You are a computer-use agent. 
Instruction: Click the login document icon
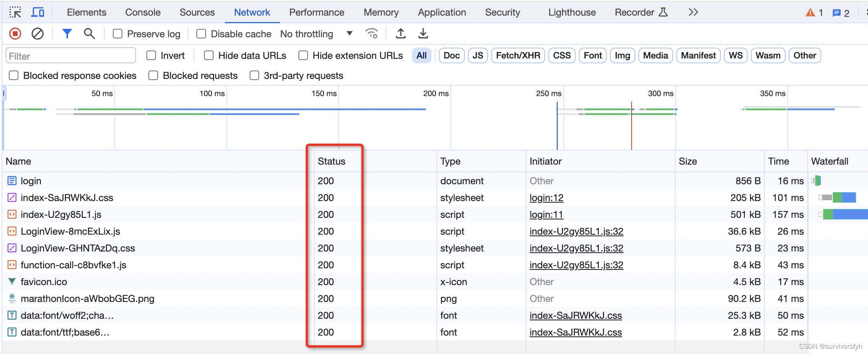pyautogui.click(x=12, y=181)
